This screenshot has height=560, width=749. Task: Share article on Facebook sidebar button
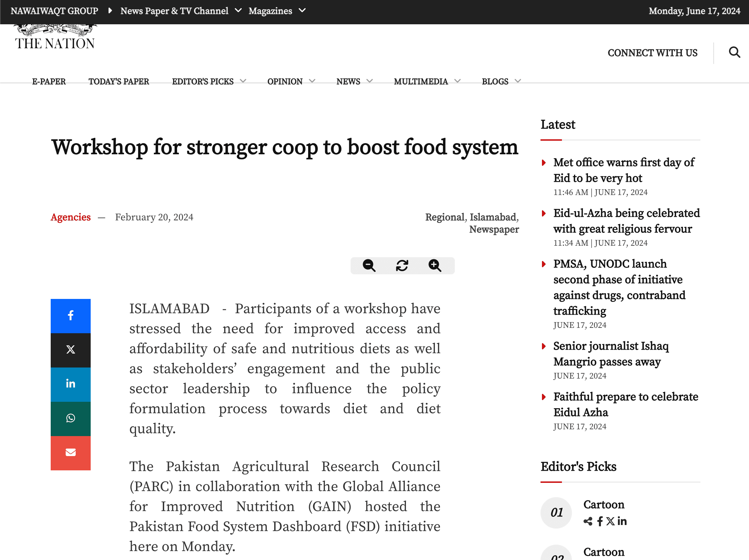[x=71, y=316]
